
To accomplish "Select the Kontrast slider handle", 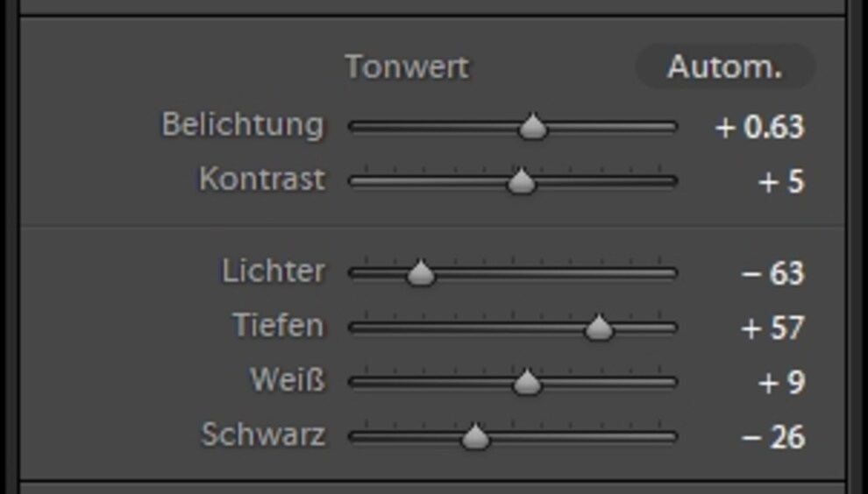I will [x=521, y=181].
